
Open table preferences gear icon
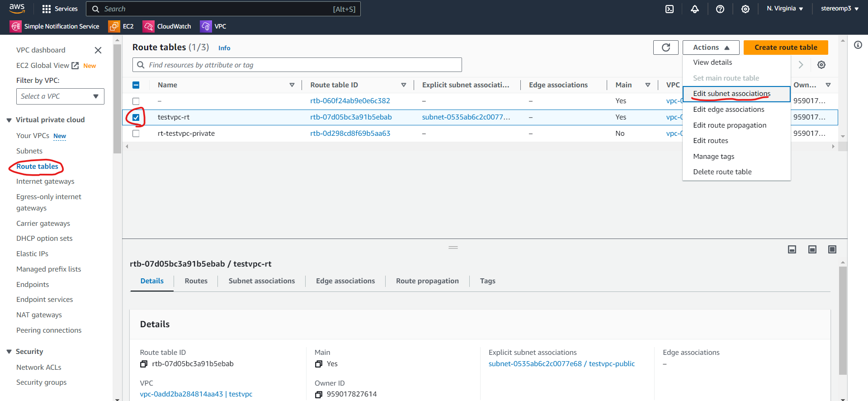coord(821,65)
